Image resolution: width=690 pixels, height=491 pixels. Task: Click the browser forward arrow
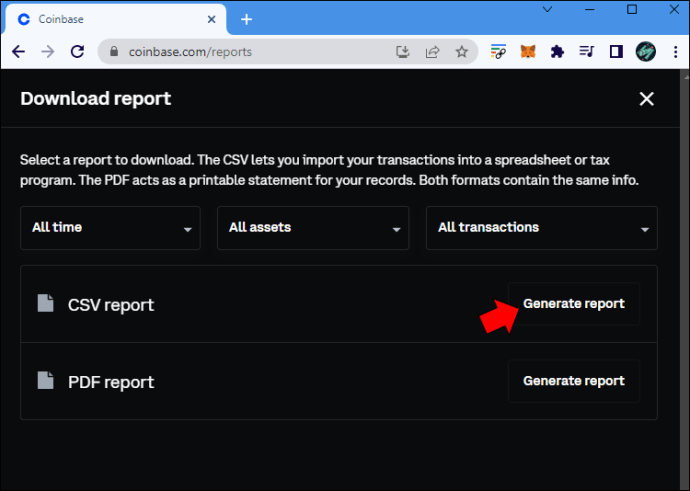coord(48,52)
